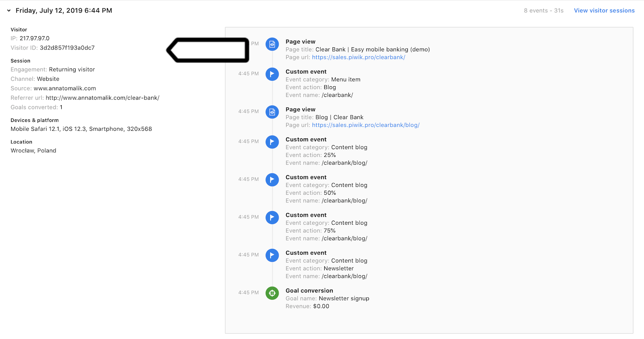Image resolution: width=644 pixels, height=339 pixels.
Task: Click the Session section heading
Action: [x=21, y=61]
